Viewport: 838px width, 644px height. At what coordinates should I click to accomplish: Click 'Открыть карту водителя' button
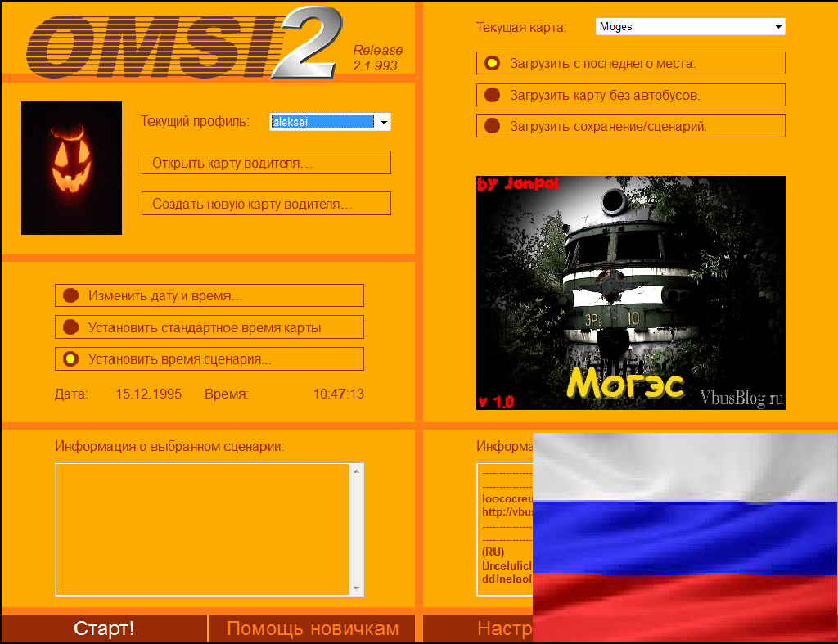(x=266, y=163)
